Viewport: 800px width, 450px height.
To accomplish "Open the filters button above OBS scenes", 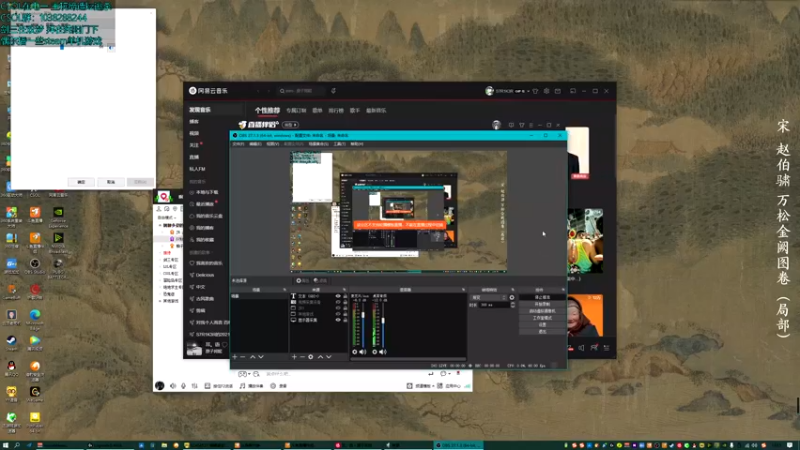I will (x=320, y=281).
